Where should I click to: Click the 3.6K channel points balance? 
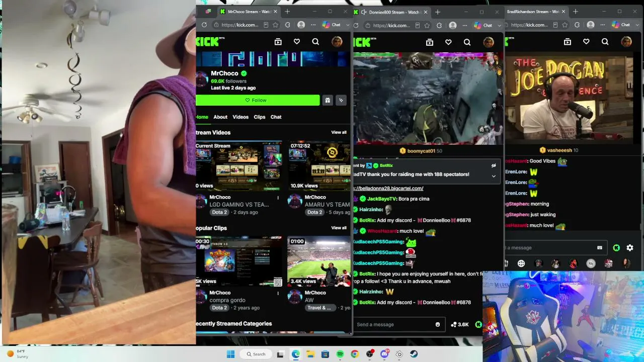[460, 324]
